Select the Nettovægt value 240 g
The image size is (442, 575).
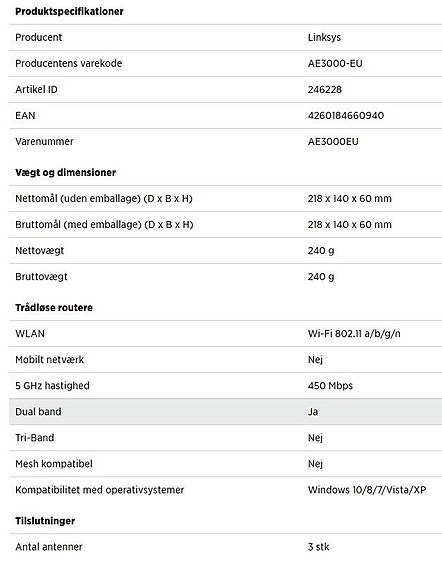pyautogui.click(x=321, y=251)
